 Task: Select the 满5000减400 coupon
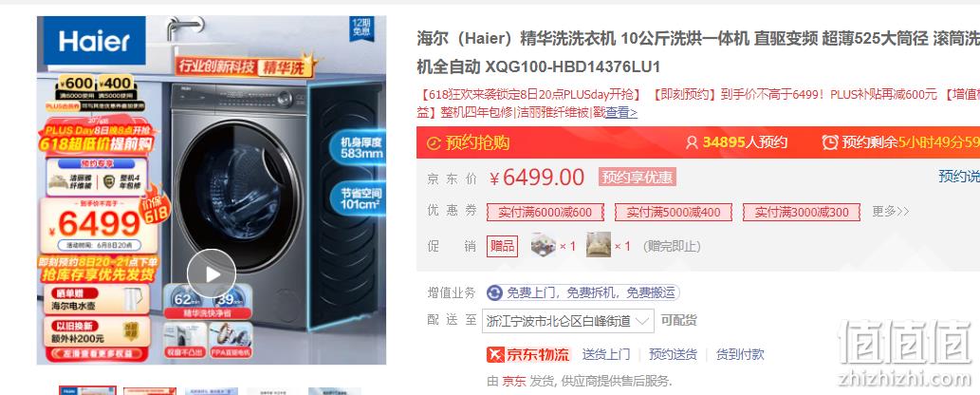click(674, 212)
